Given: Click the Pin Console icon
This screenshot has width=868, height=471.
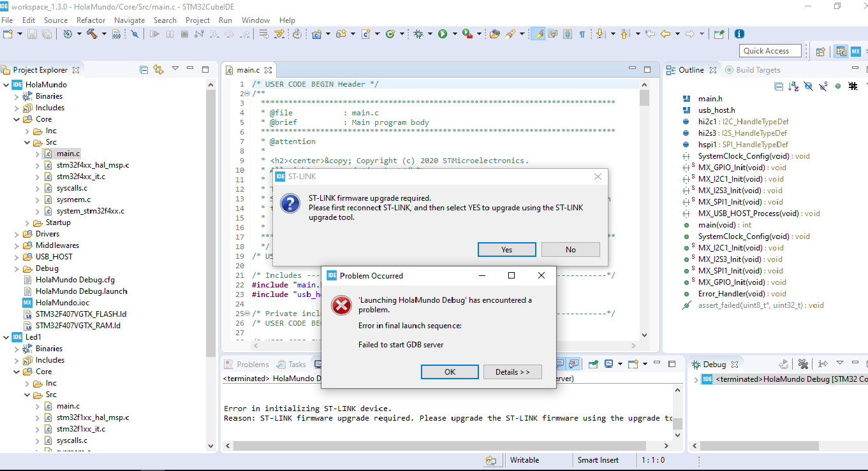Looking at the screenshot, I should click(594, 364).
